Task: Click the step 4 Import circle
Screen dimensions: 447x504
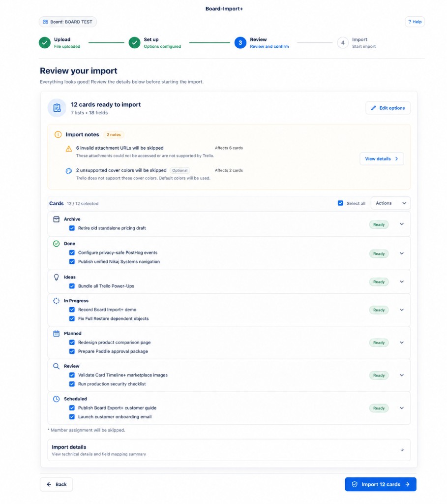Action: pos(343,42)
